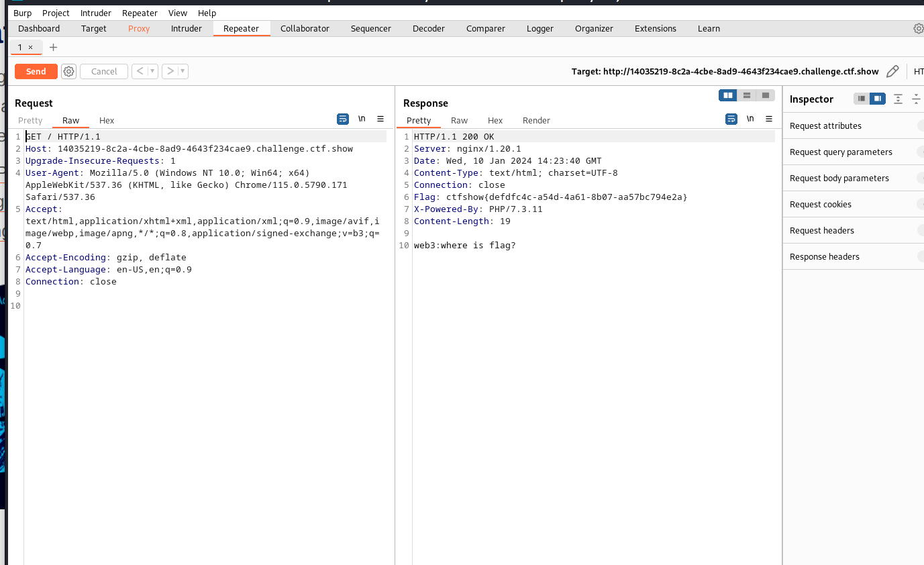Switch to the Learn tab
924x565 pixels.
pos(709,28)
